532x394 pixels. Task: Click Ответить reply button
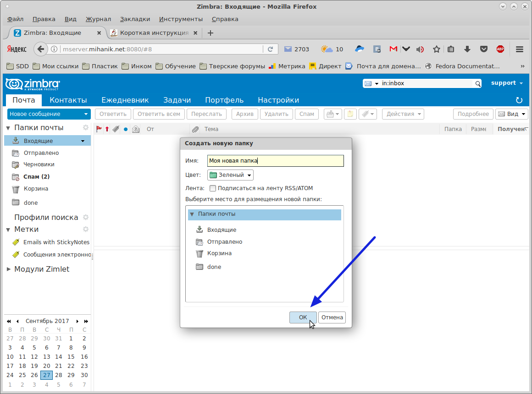(x=113, y=114)
